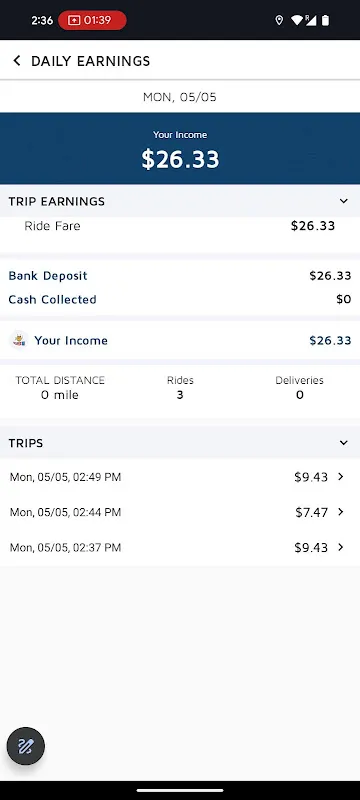This screenshot has height=800, width=360.
Task: Tap the Trips section header label
Action: (26, 443)
